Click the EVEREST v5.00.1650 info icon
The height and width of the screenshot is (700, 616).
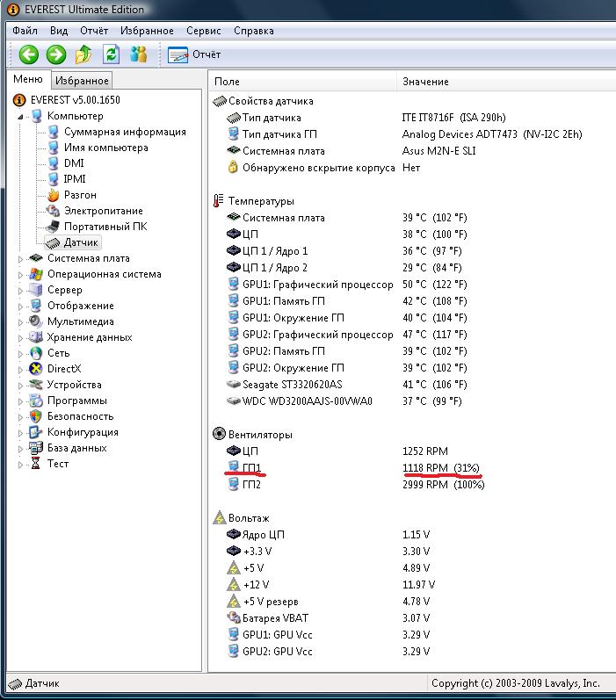(x=19, y=100)
